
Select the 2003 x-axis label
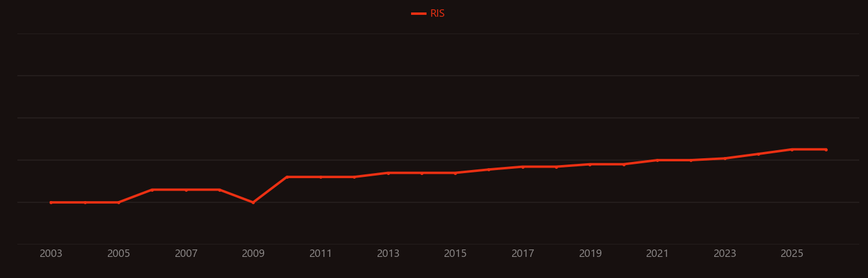[x=51, y=254]
